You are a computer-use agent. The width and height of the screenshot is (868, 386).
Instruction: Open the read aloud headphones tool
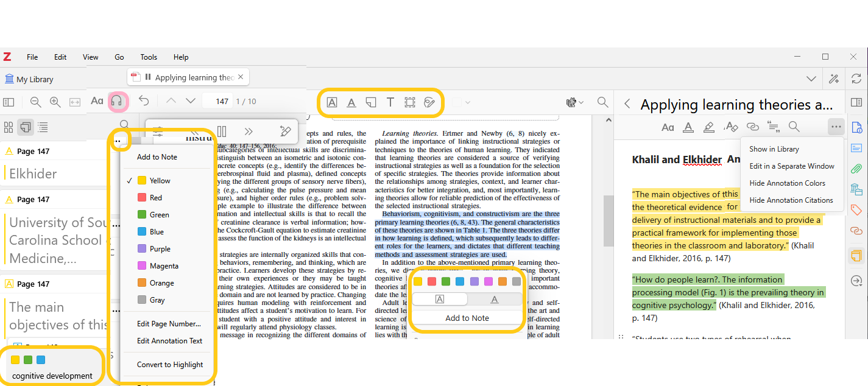pos(118,102)
